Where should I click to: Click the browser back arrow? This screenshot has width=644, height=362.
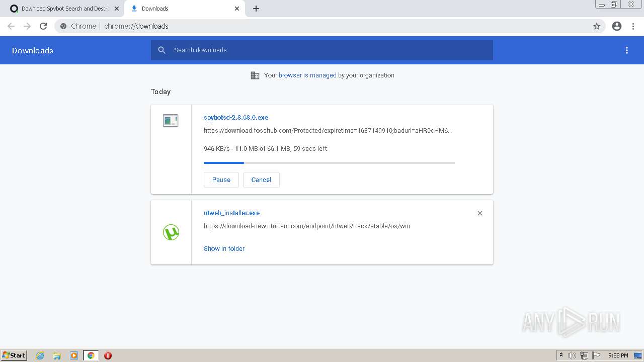[11, 26]
